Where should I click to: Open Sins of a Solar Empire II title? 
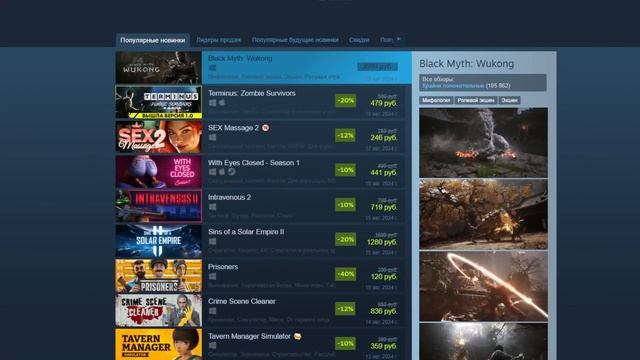246,232
